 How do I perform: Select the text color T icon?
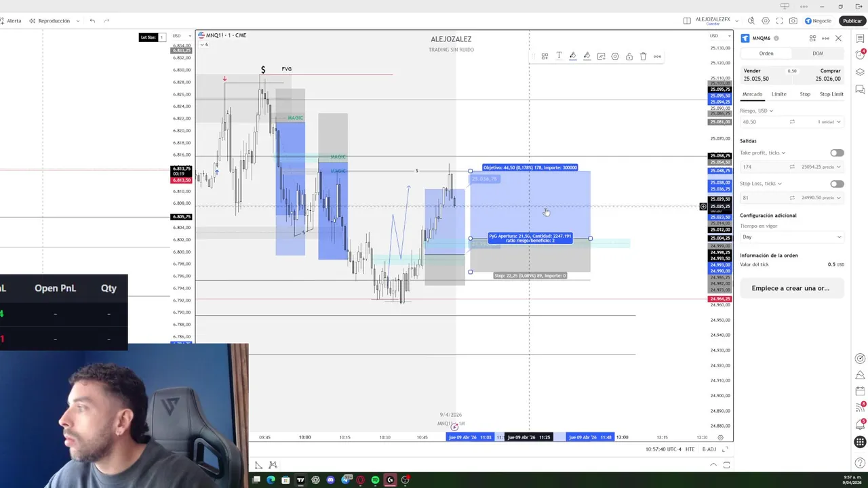coord(559,56)
